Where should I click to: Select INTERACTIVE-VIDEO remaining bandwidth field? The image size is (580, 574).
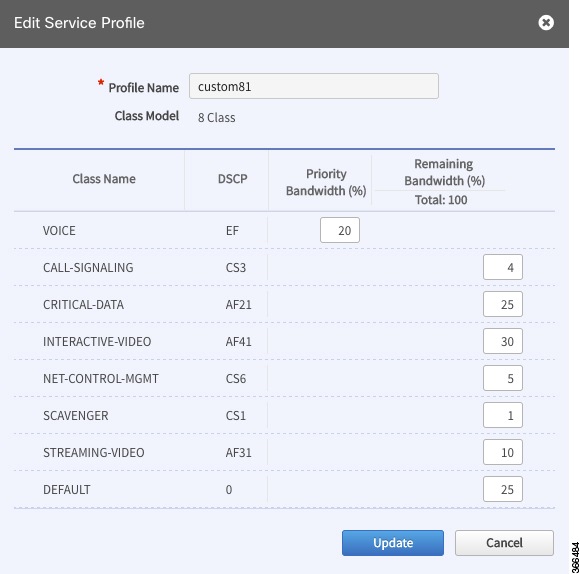(503, 341)
